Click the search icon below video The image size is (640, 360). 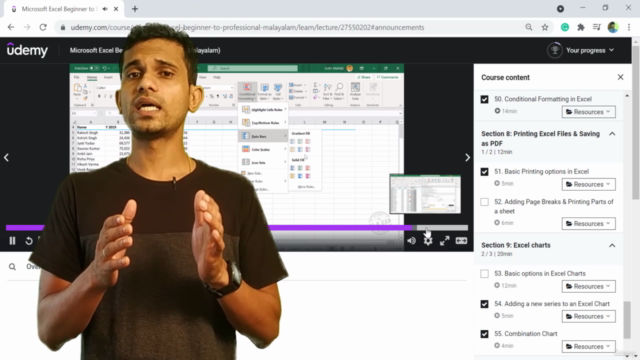tap(12, 267)
